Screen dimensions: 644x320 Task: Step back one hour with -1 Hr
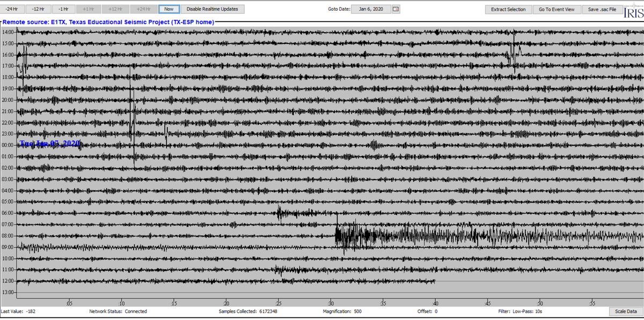click(63, 9)
